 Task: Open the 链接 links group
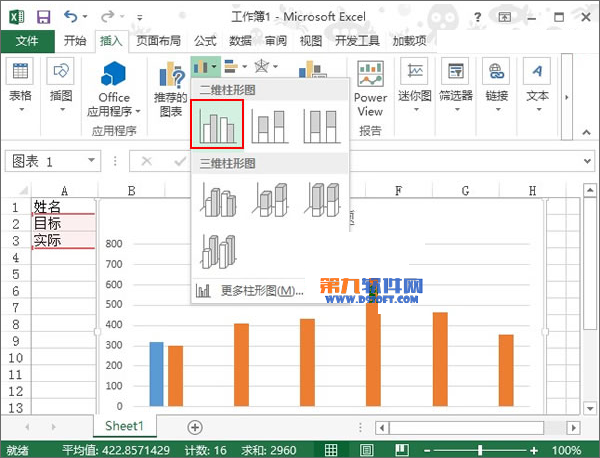(497, 85)
